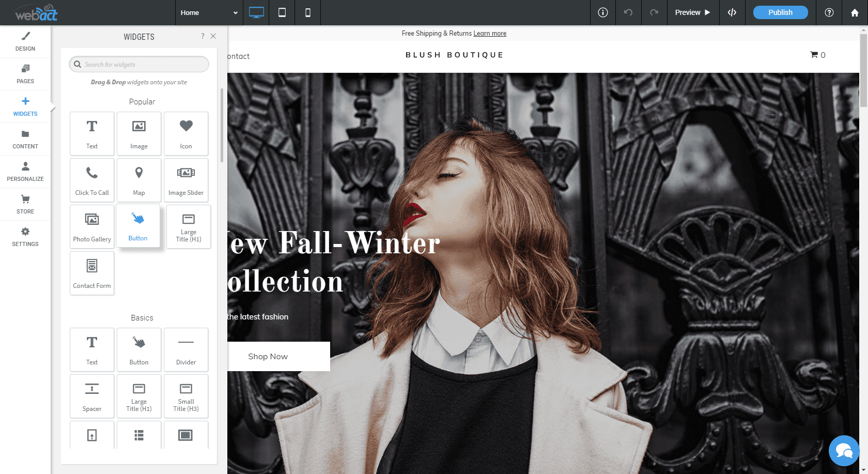This screenshot has width=868, height=474.
Task: Select the Click To Call widget
Action: [91, 180]
